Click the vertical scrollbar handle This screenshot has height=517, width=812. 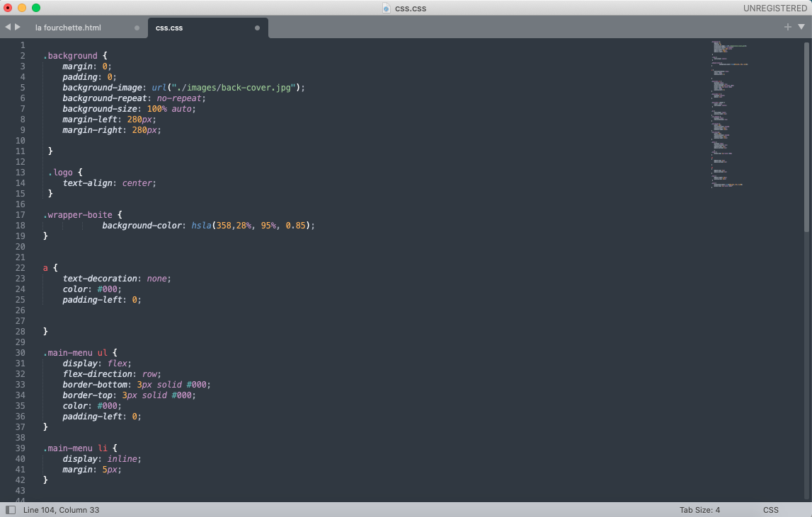[806, 137]
